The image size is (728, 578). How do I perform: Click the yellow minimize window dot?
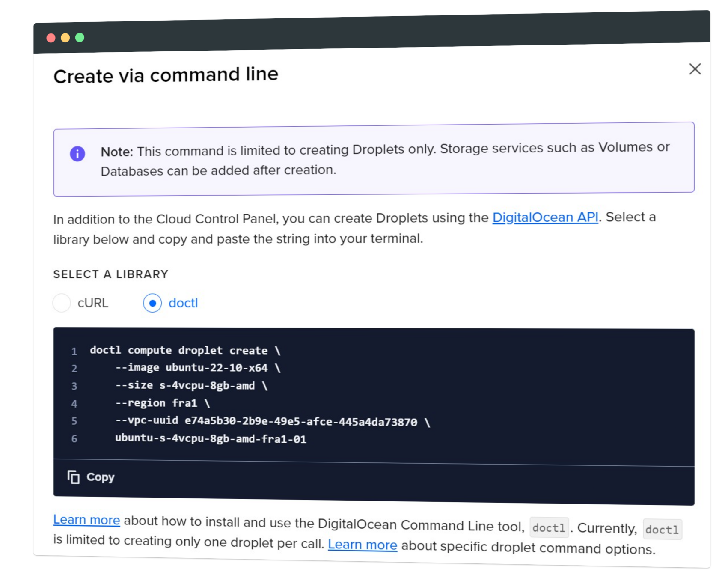point(65,38)
